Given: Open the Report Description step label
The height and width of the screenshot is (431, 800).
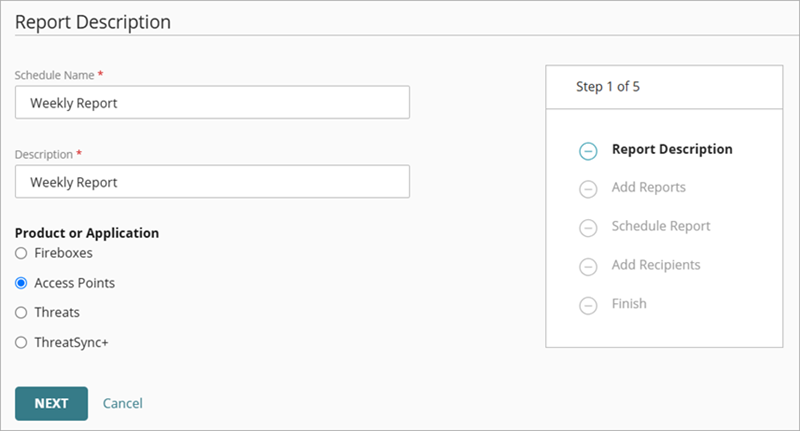Looking at the screenshot, I should [672, 149].
